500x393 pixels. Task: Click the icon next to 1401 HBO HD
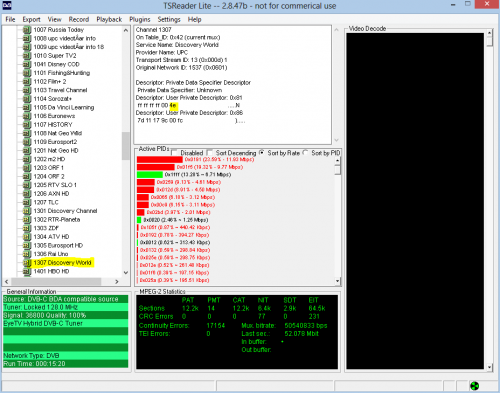(27, 271)
